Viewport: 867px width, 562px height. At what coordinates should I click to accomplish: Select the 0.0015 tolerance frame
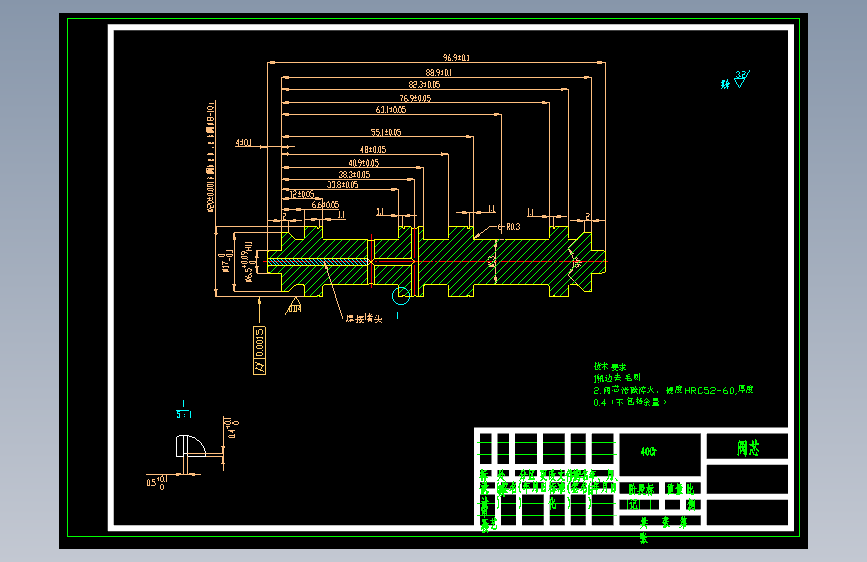[x=259, y=350]
